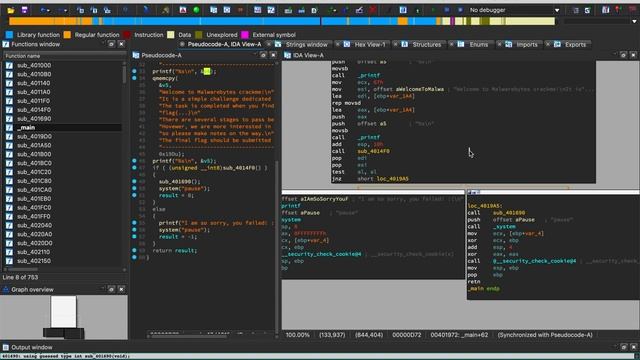Click the red X toolbar icon
Viewport: 640px width, 360px height.
pos(373,10)
